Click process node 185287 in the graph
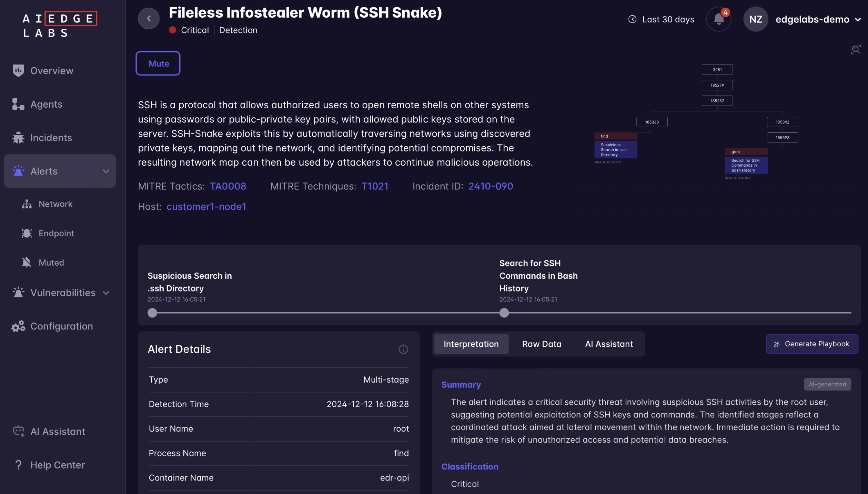868x494 pixels. (717, 101)
